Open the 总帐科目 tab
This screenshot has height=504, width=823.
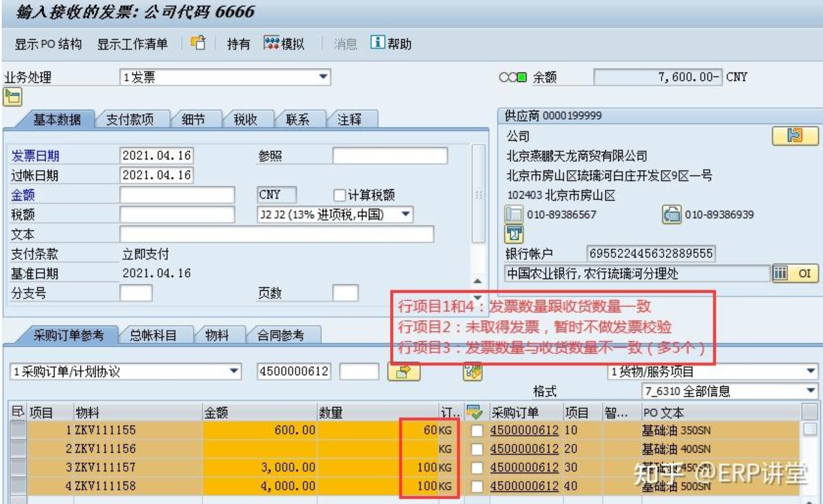tap(153, 335)
